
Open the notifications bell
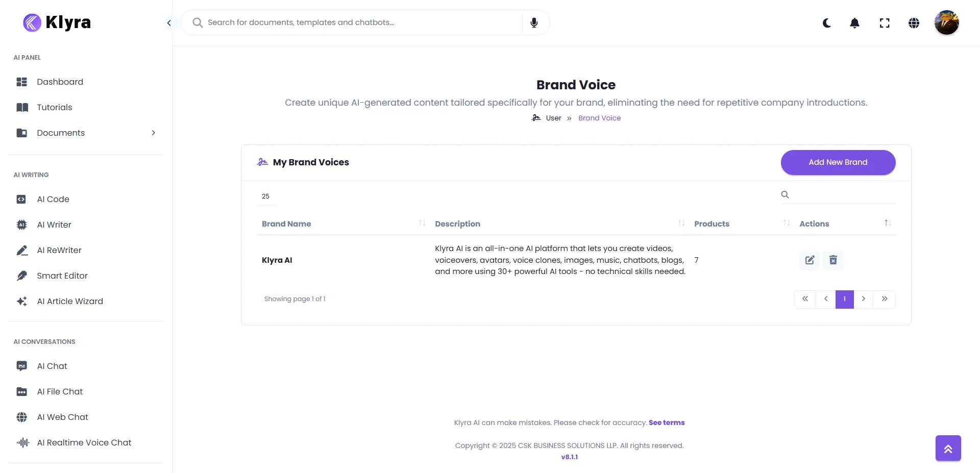[x=854, y=23]
